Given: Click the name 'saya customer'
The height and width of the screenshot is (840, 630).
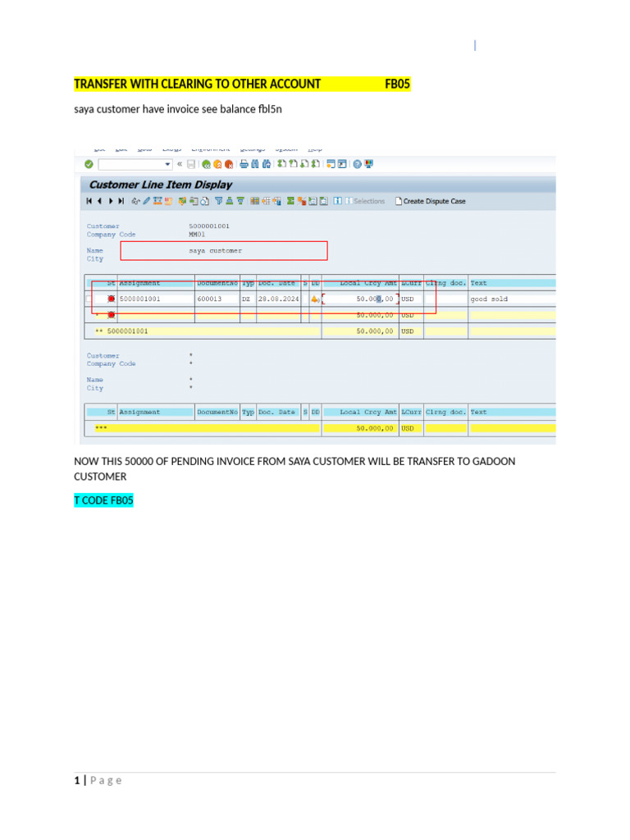Looking at the screenshot, I should pyautogui.click(x=216, y=251).
